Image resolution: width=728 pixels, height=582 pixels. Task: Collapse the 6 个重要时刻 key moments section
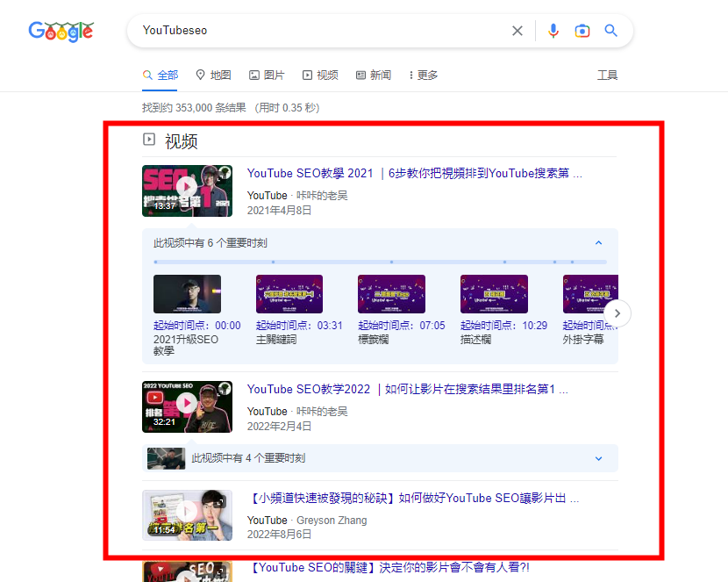598,243
